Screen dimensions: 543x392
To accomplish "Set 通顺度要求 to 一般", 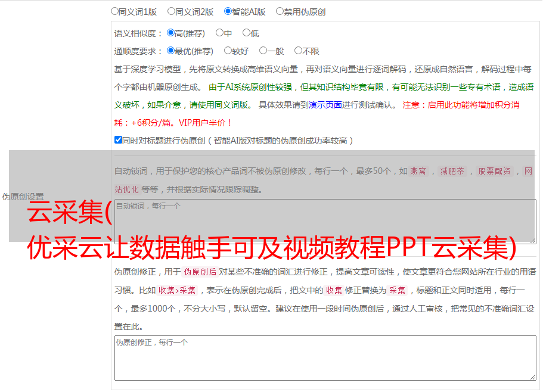I will click(x=263, y=51).
